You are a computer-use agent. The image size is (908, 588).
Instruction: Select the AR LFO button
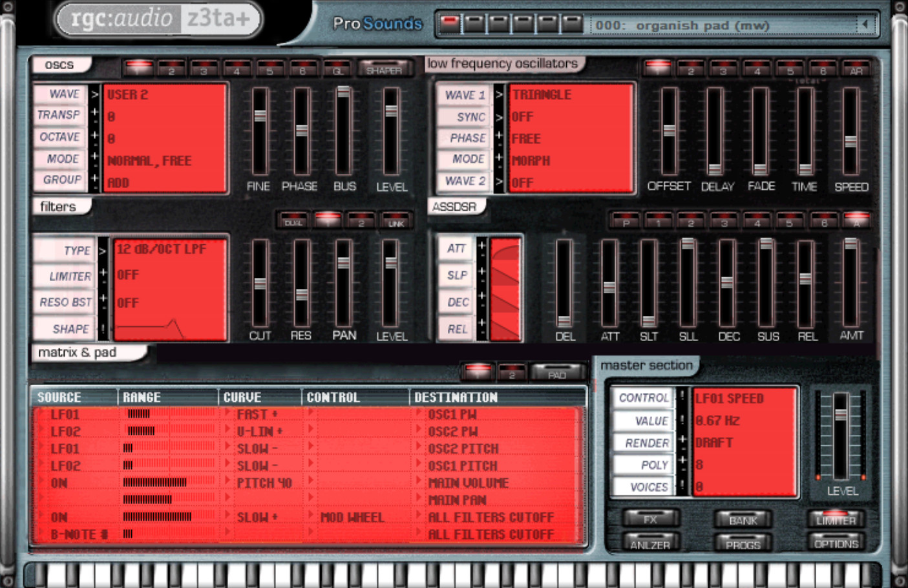point(856,68)
